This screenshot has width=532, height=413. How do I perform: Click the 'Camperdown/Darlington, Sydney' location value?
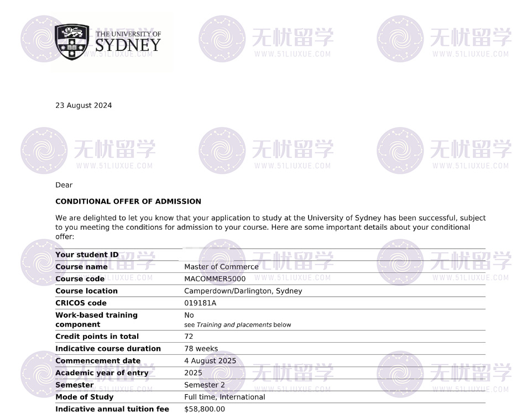click(243, 291)
